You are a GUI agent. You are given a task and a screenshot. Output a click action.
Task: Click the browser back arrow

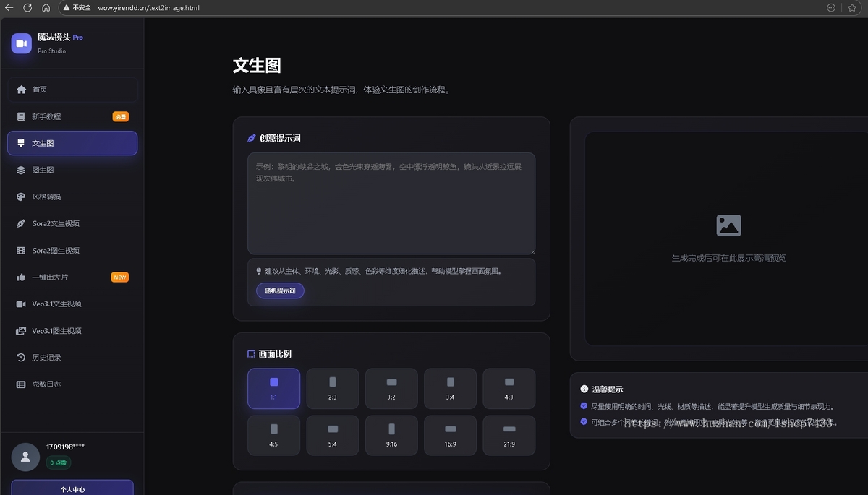[x=9, y=7]
